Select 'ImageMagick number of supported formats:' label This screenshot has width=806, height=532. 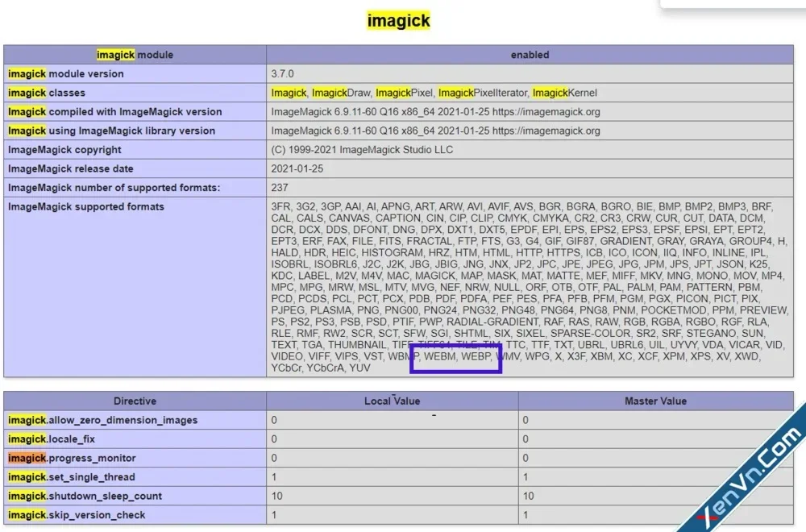point(114,188)
